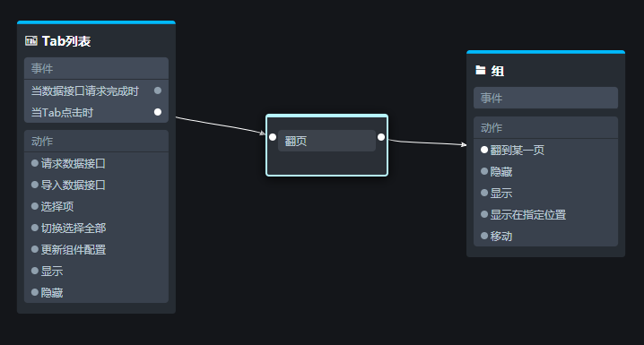The height and width of the screenshot is (345, 644).
Task: Click the 翻到某一页 action text
Action: click(518, 151)
